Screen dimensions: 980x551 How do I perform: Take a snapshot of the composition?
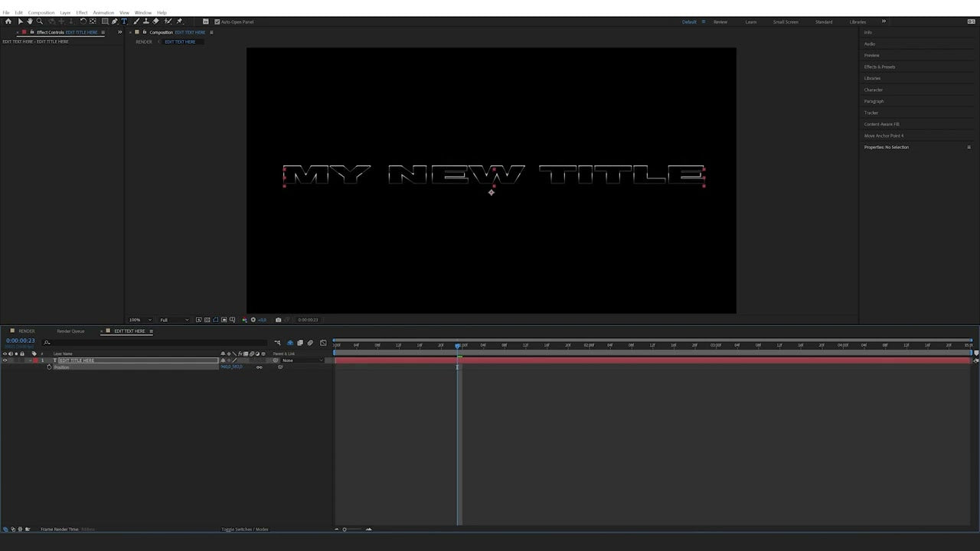point(279,319)
